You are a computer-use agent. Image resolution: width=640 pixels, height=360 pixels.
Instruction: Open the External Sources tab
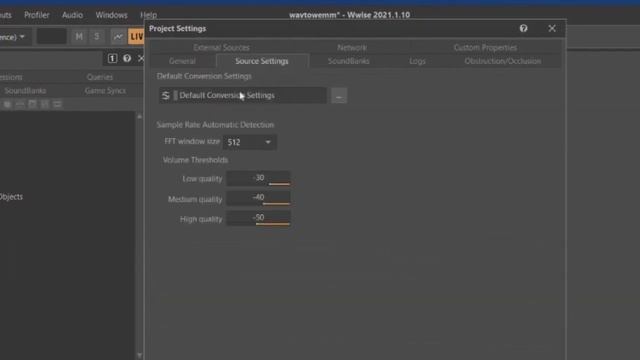pos(221,47)
